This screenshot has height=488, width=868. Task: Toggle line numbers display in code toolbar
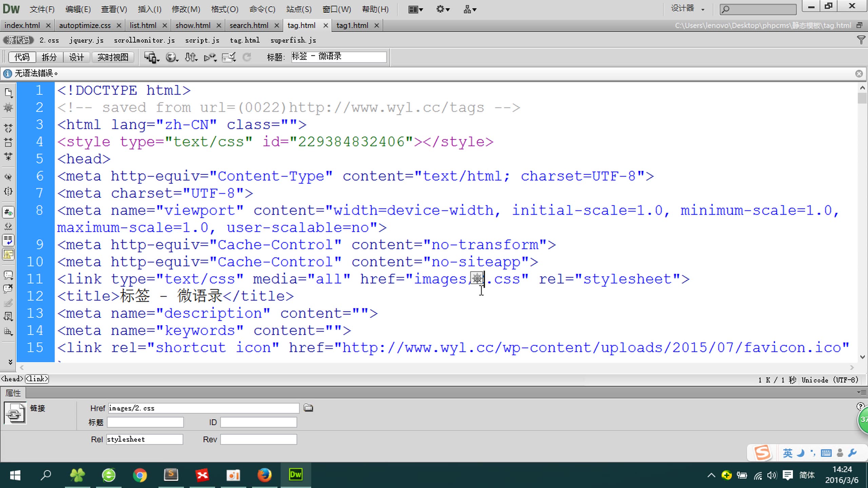(8, 212)
